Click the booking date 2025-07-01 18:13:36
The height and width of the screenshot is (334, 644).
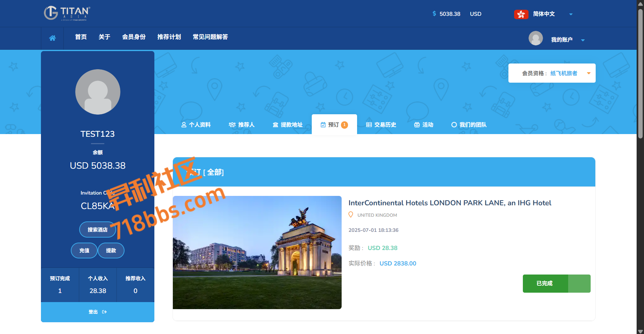click(374, 230)
